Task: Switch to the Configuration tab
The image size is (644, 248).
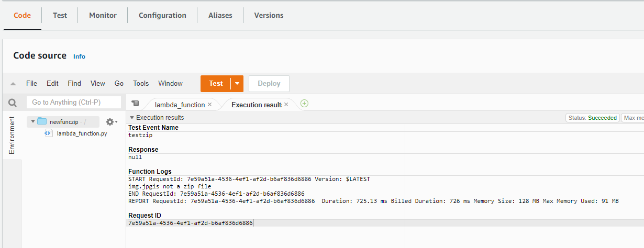Action: click(x=162, y=15)
